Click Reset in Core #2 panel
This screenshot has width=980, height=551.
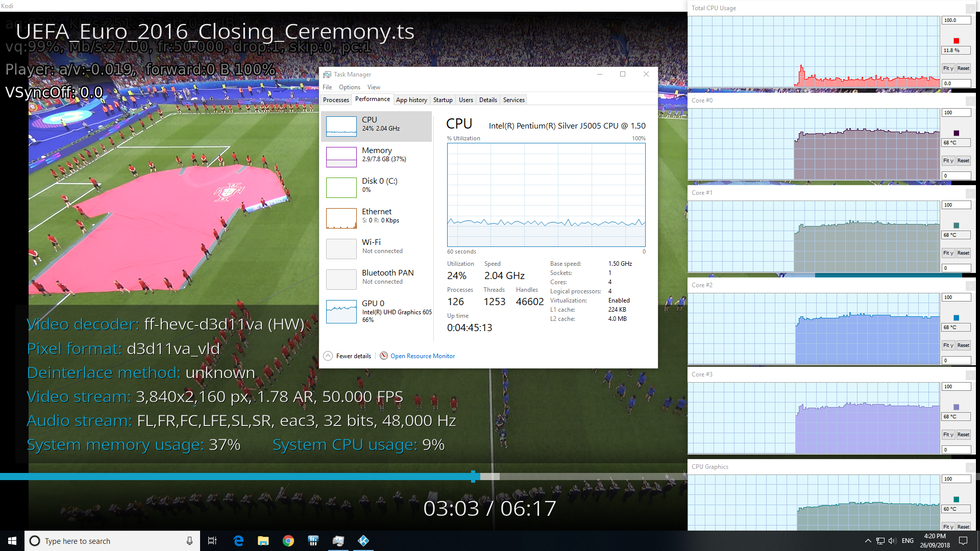coord(964,345)
